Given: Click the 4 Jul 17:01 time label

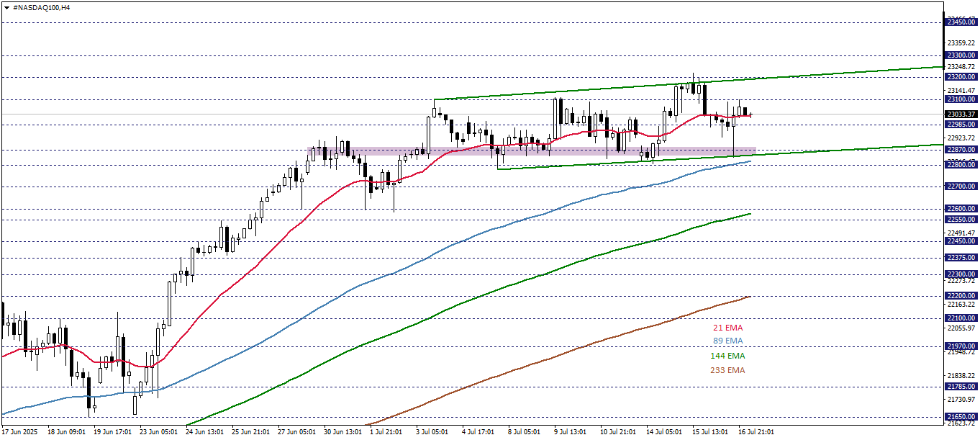Looking at the screenshot, I should pos(479,432).
